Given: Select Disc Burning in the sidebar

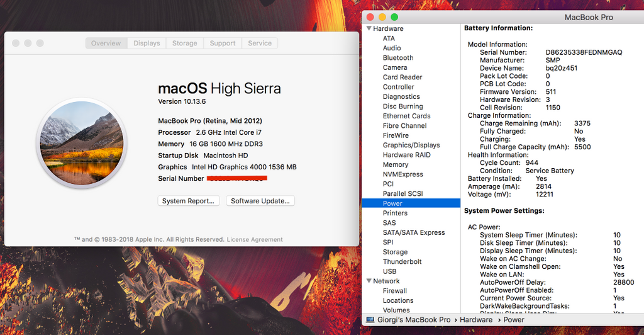Looking at the screenshot, I should pos(403,106).
